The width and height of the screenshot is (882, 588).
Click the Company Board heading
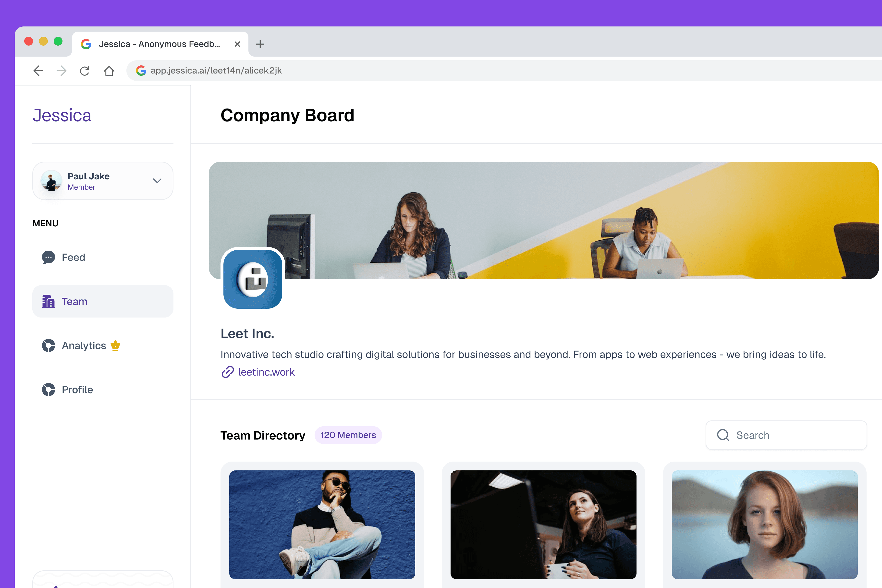287,115
